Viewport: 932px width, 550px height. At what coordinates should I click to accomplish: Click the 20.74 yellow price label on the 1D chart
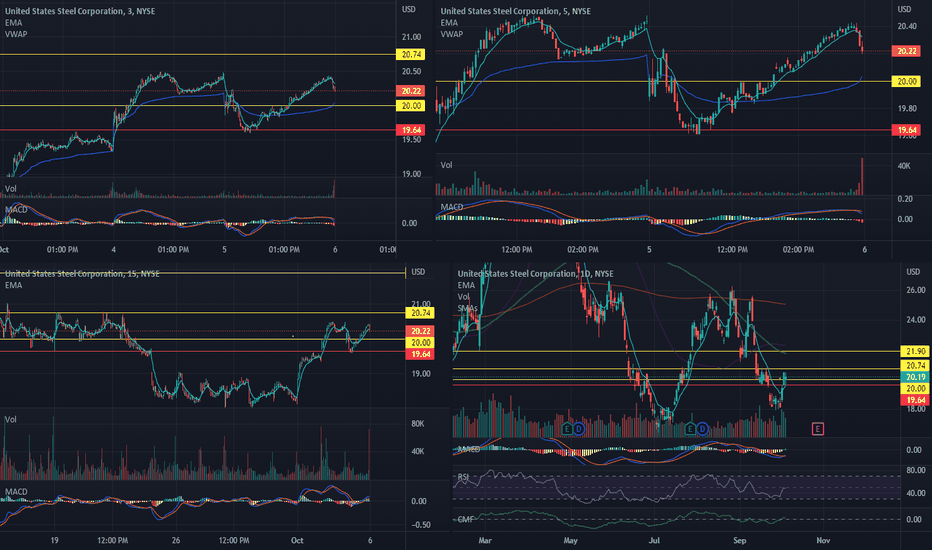pyautogui.click(x=915, y=365)
